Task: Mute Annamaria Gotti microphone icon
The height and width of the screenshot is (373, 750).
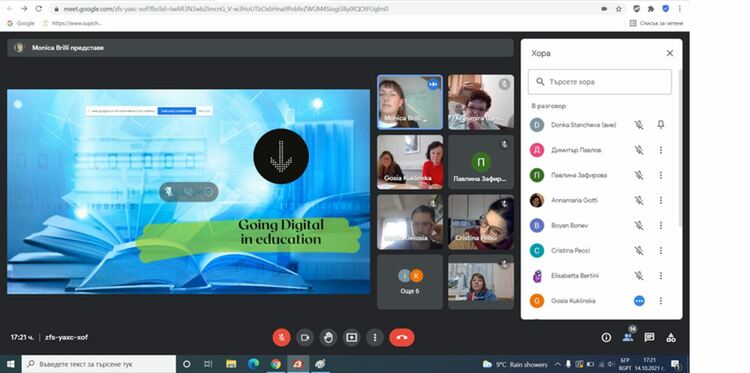Action: click(x=639, y=200)
